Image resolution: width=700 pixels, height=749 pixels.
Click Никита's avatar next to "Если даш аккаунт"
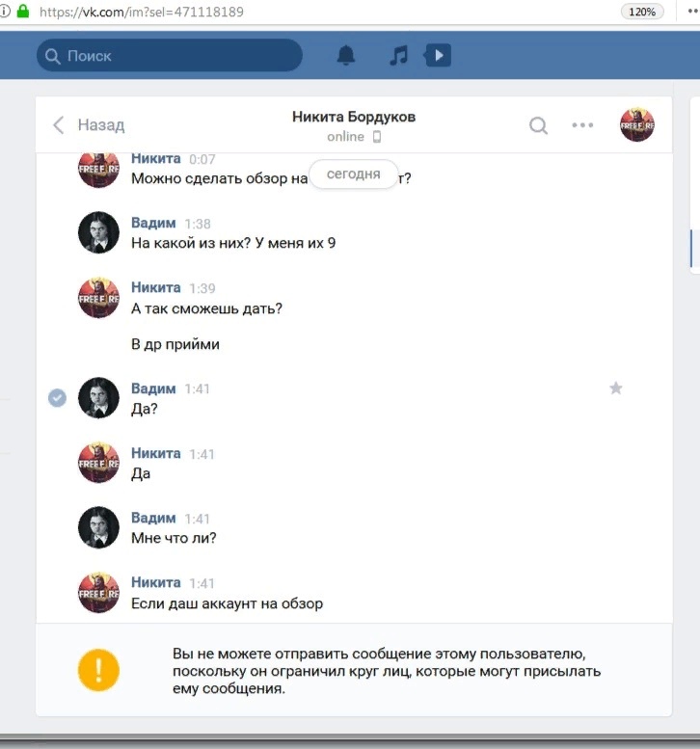(98, 592)
